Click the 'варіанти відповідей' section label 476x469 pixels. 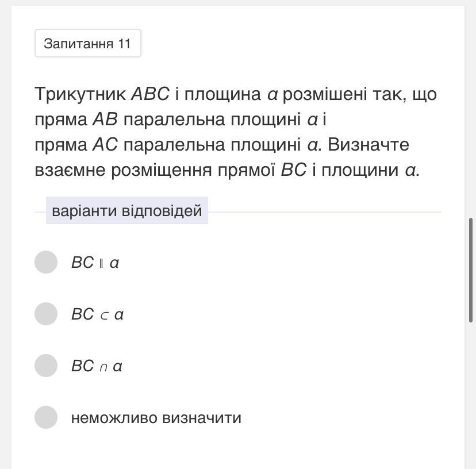(x=126, y=211)
